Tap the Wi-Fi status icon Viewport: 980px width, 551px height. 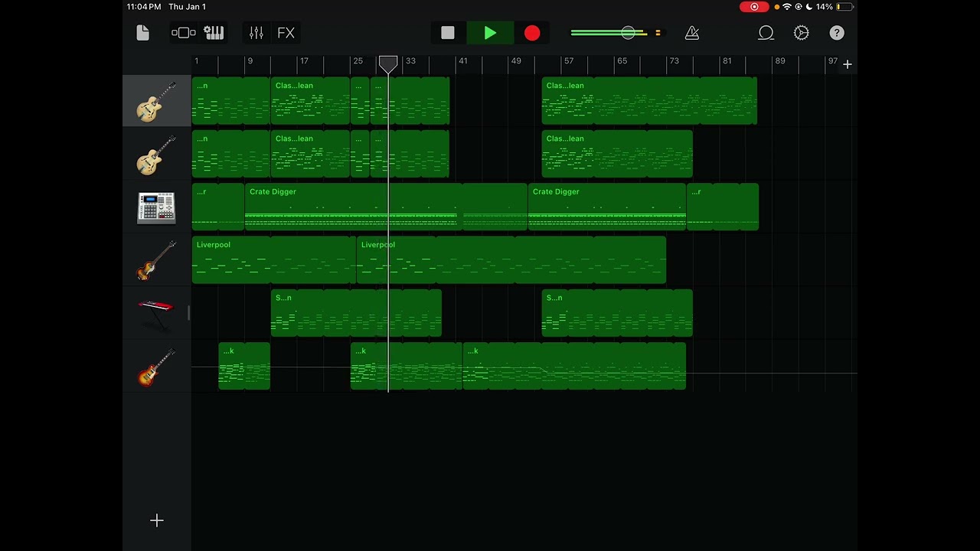(x=787, y=7)
